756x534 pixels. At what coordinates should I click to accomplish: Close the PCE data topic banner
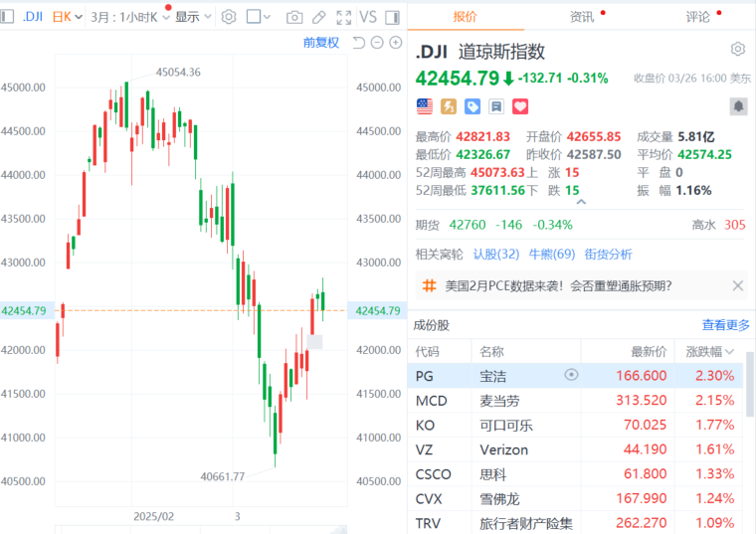[738, 285]
